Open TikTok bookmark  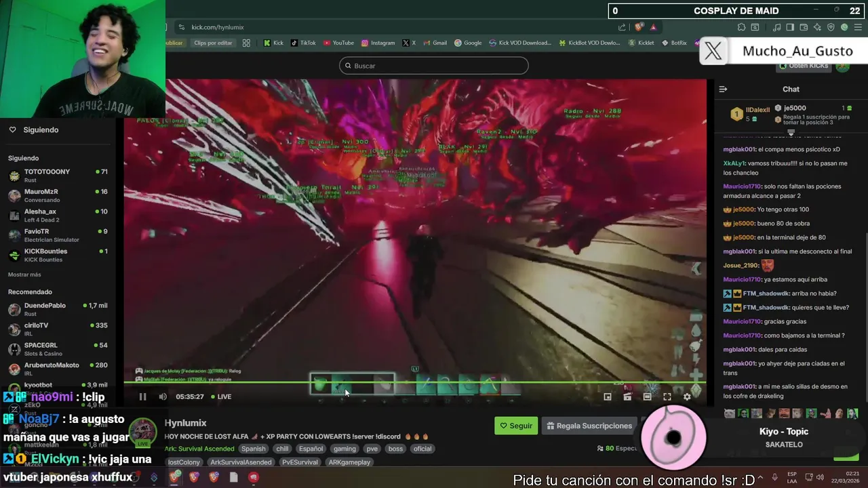303,43
